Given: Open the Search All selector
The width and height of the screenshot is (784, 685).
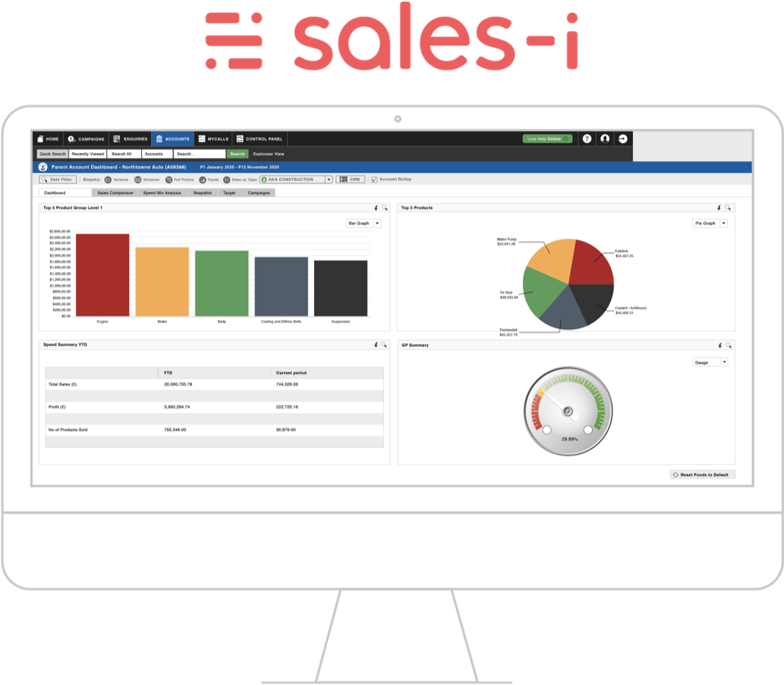Looking at the screenshot, I should (124, 154).
